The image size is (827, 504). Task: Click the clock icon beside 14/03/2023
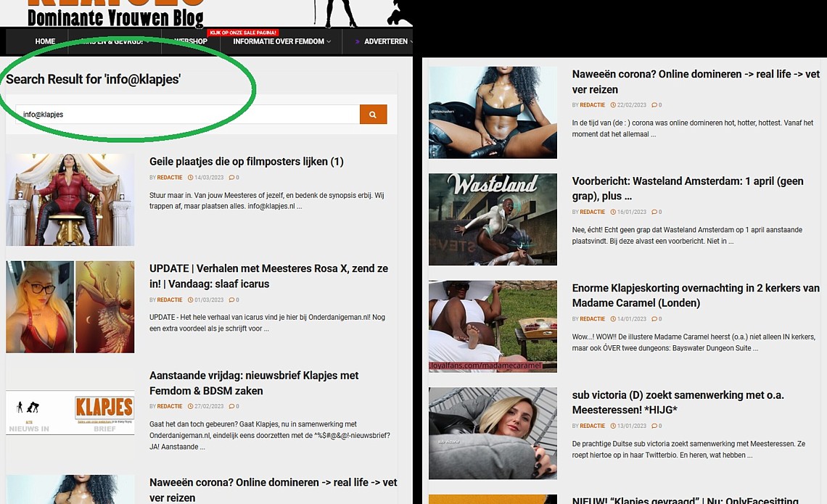point(190,178)
